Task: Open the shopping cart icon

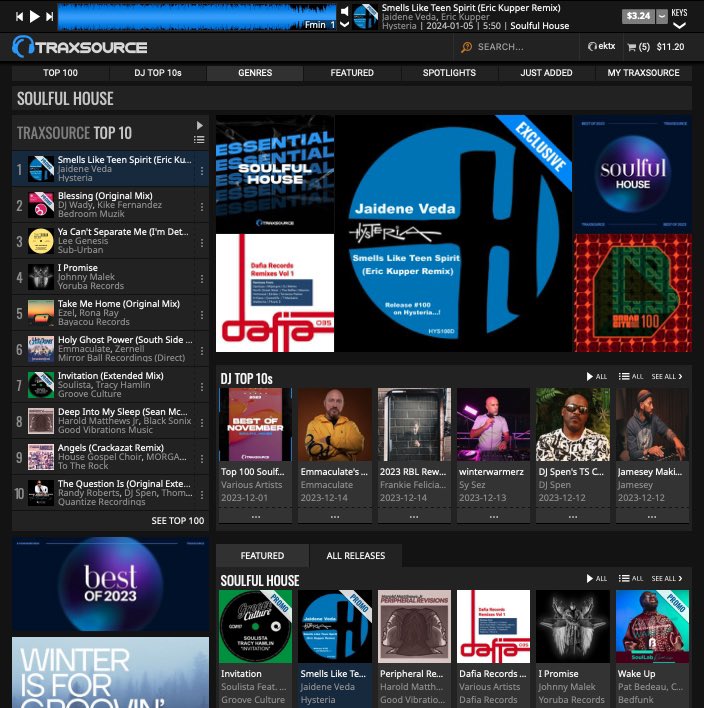Action: pyautogui.click(x=632, y=47)
